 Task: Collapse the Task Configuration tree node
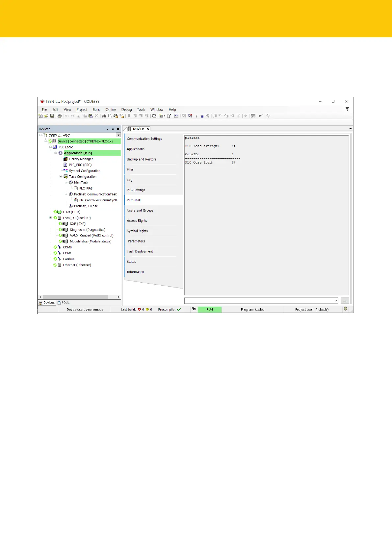[x=61, y=176]
